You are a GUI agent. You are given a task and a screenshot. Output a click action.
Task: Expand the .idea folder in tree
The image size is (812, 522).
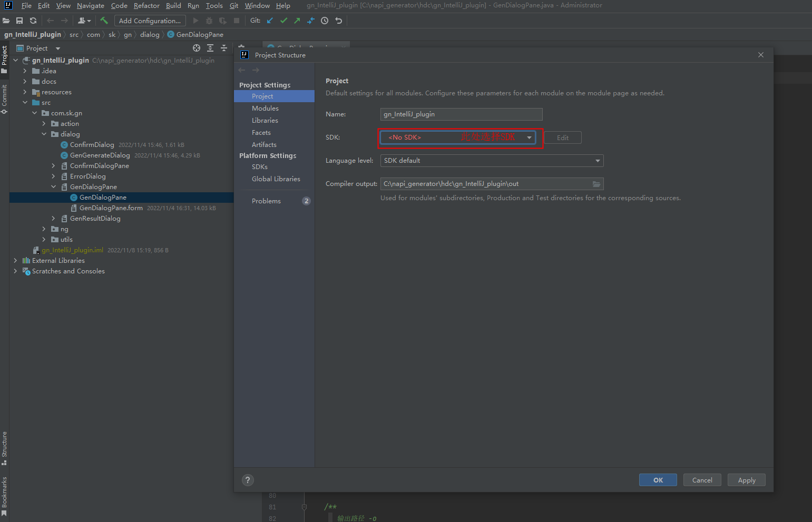[25, 71]
